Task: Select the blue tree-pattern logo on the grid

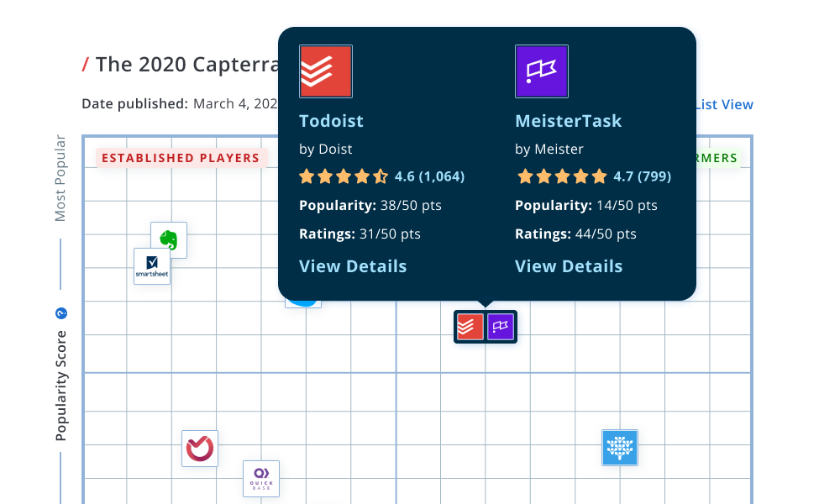Action: coord(620,448)
